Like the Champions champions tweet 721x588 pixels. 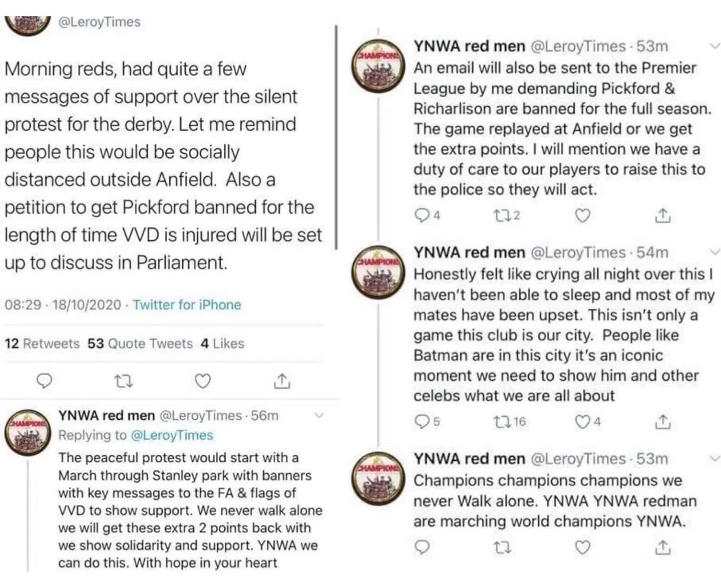pos(582,547)
